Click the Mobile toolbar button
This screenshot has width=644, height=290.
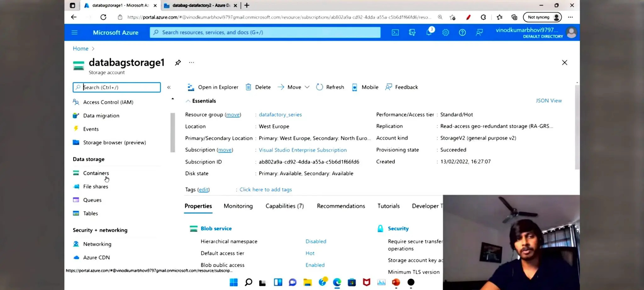365,87
